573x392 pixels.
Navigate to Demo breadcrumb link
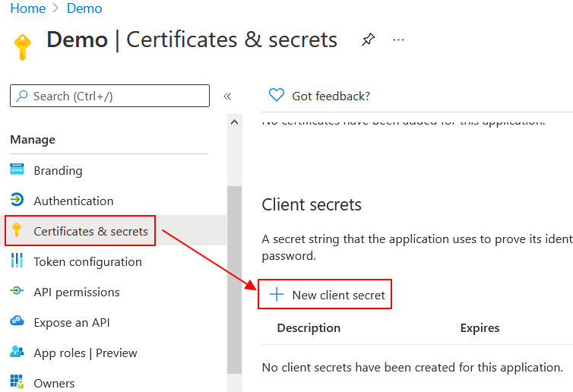click(84, 9)
